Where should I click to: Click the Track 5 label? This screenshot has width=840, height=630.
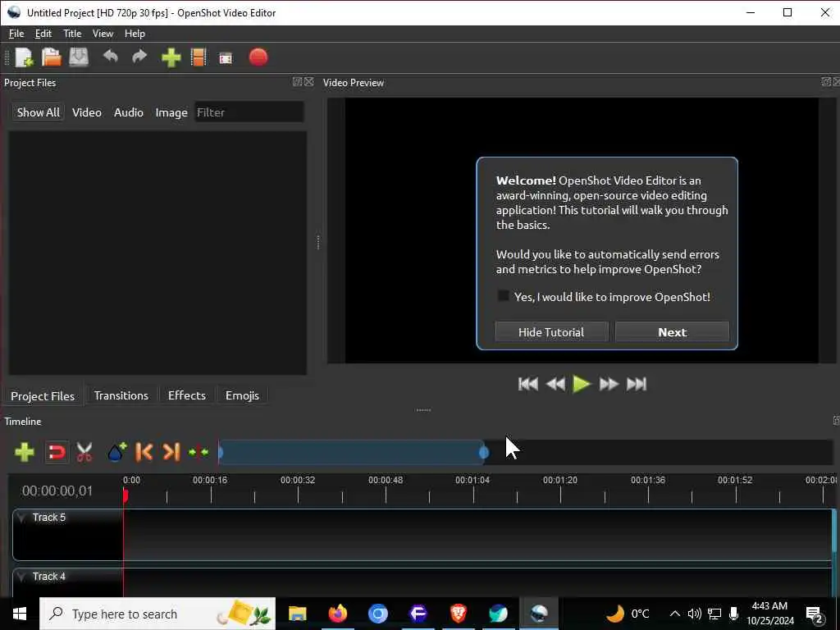(48, 517)
